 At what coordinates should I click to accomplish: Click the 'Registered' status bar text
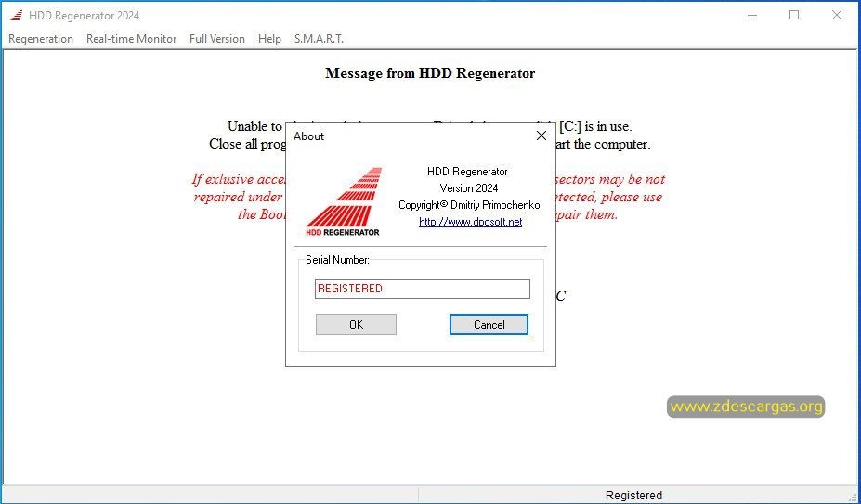pyautogui.click(x=633, y=496)
